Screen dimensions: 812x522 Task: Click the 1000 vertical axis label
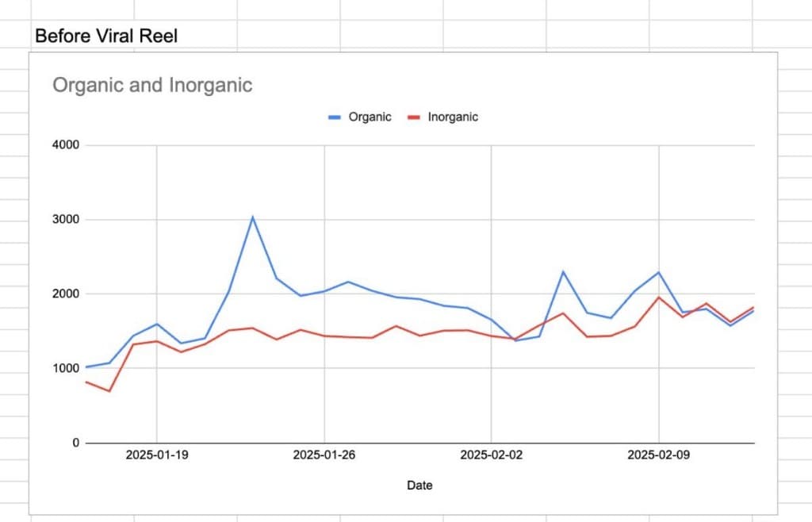(x=65, y=368)
